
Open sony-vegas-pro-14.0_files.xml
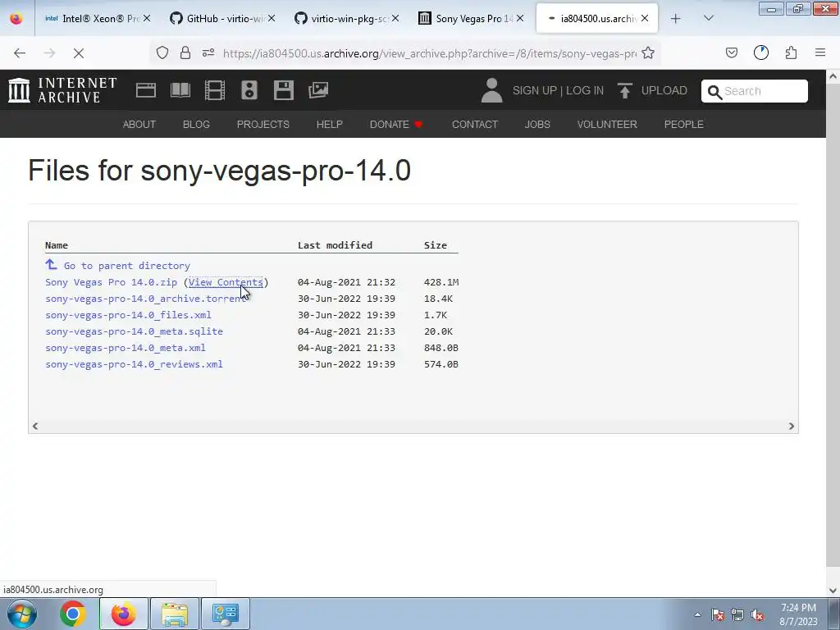128,315
